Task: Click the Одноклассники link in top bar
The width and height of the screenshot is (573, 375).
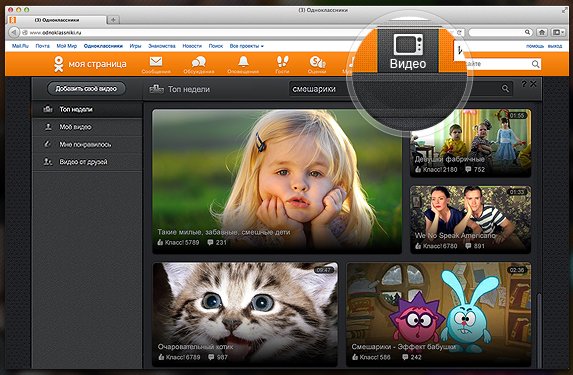Action: (x=103, y=46)
